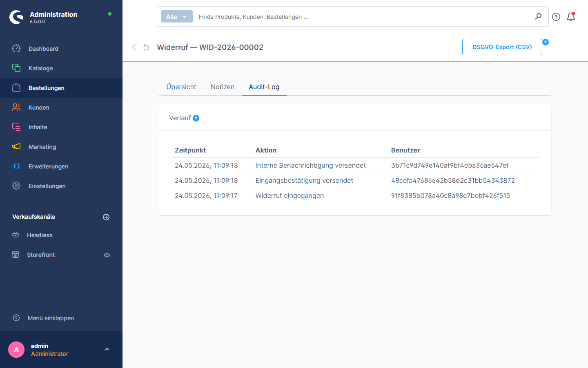This screenshot has height=368, width=588.
Task: Click the version number 6.5.0.0
Action: [x=38, y=22]
